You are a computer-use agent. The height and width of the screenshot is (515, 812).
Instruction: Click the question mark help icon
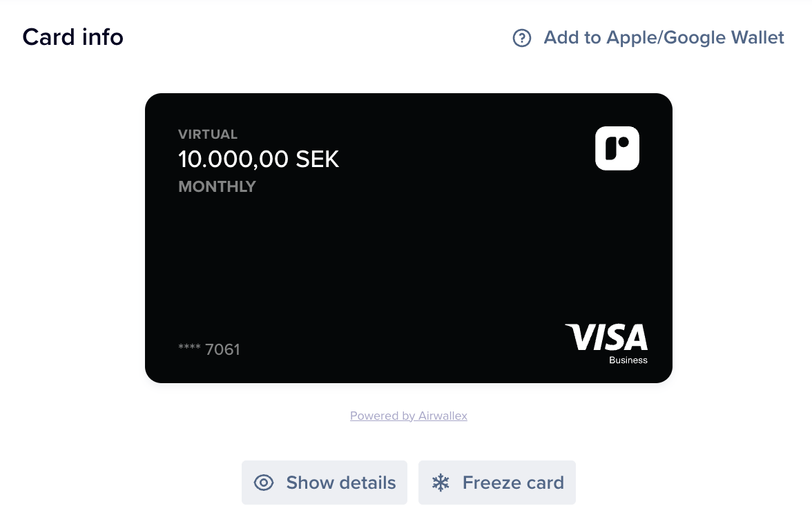pos(522,38)
